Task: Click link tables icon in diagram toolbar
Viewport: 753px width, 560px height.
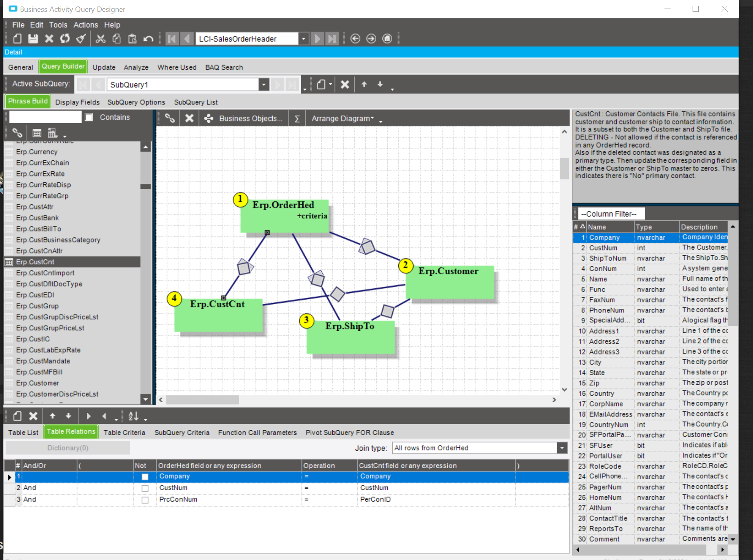Action: pyautogui.click(x=170, y=118)
